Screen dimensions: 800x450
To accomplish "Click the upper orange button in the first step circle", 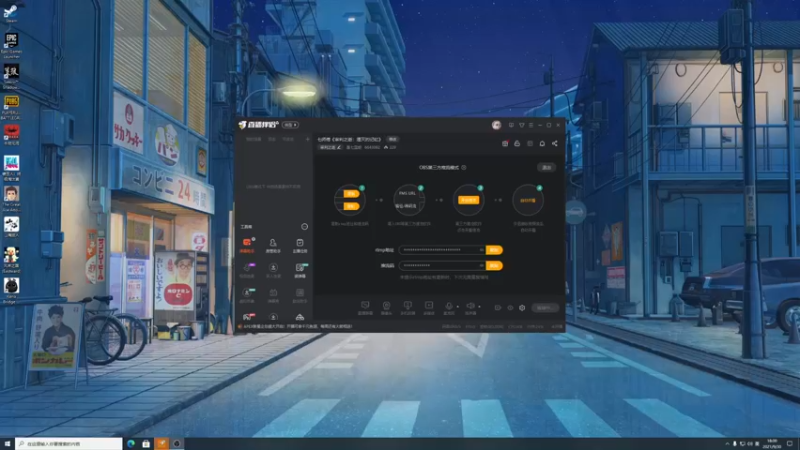I will click(x=351, y=193).
